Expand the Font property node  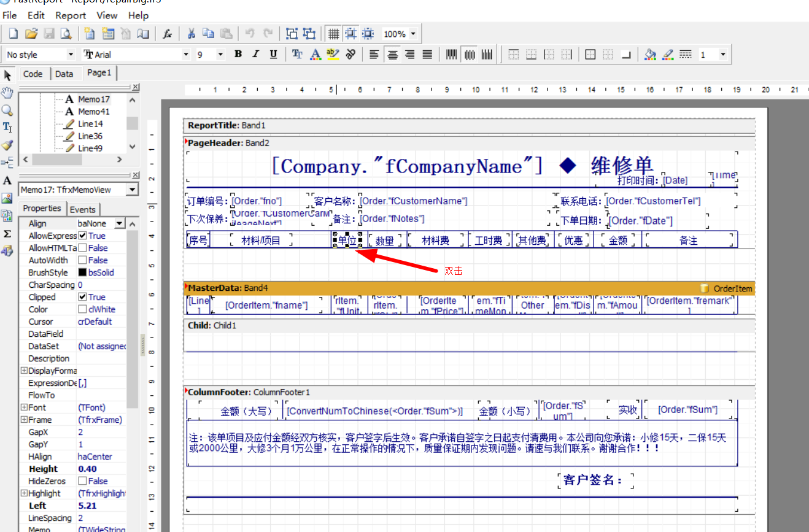24,407
